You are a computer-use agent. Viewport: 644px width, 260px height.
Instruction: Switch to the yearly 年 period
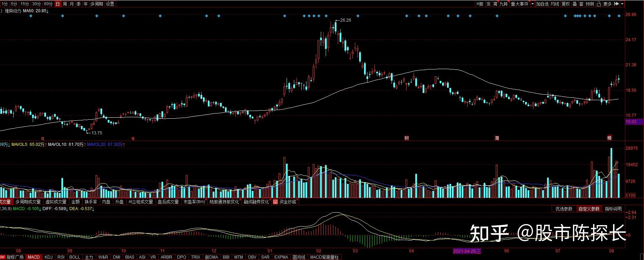(x=86, y=4)
